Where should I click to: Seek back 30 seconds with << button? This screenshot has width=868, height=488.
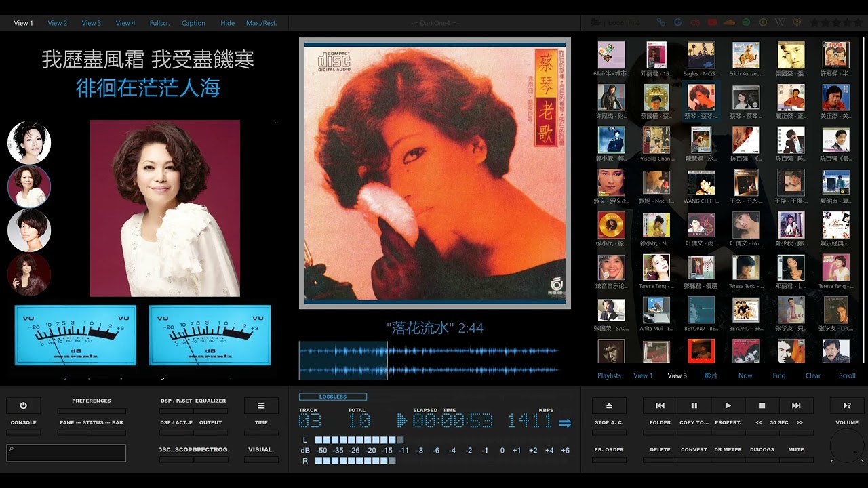759,423
